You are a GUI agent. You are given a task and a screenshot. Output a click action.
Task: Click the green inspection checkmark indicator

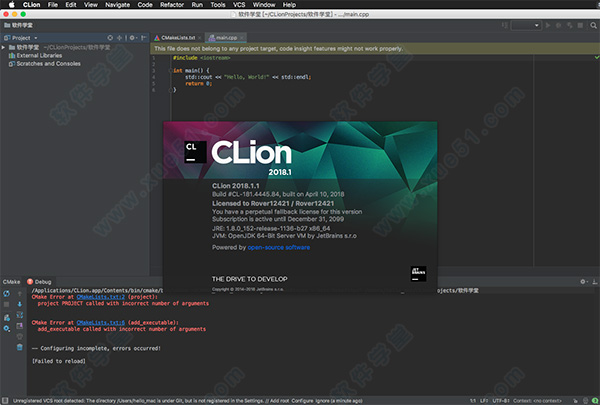[x=597, y=57]
